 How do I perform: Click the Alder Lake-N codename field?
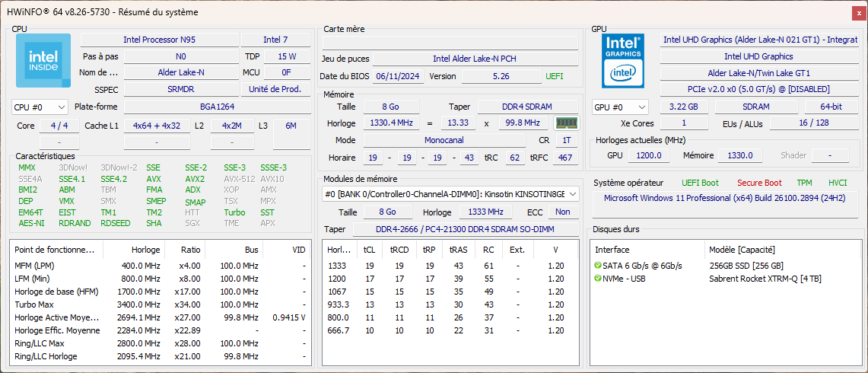pos(181,72)
